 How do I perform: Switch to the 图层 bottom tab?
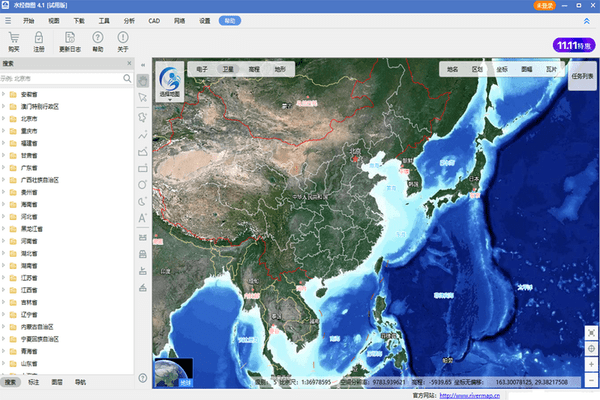pyautogui.click(x=57, y=382)
